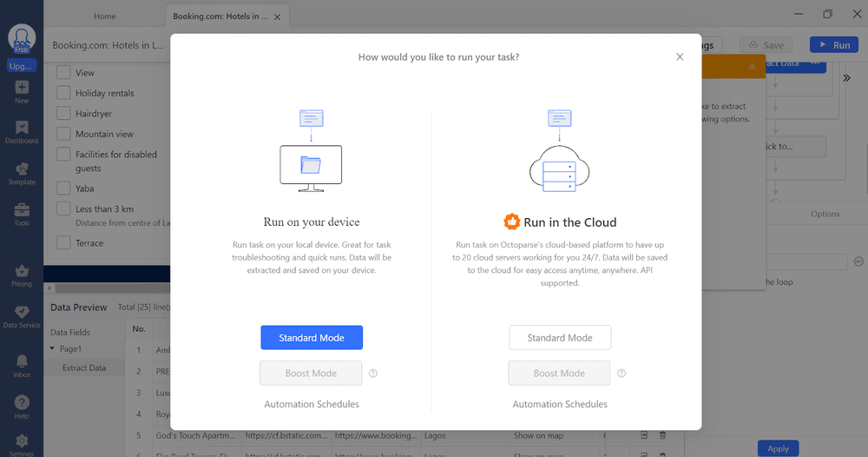Viewport: 868px width, 457px height.
Task: Open the Dashboard from sidebar
Action: [x=22, y=132]
